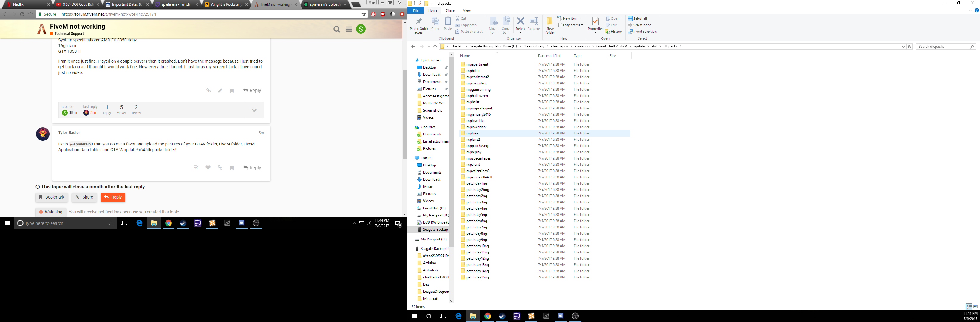Click the Windows Start button on left taskbar
This screenshot has width=980, height=322.
coord(7,223)
